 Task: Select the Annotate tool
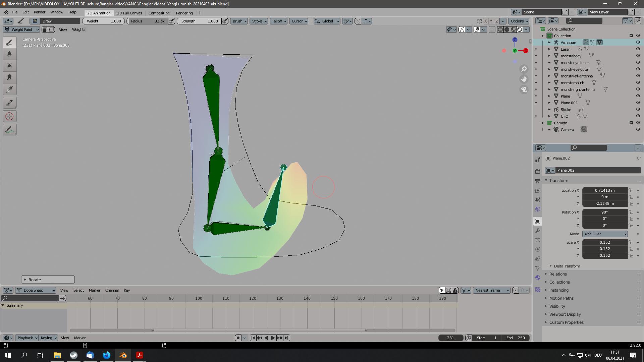pos(9,130)
